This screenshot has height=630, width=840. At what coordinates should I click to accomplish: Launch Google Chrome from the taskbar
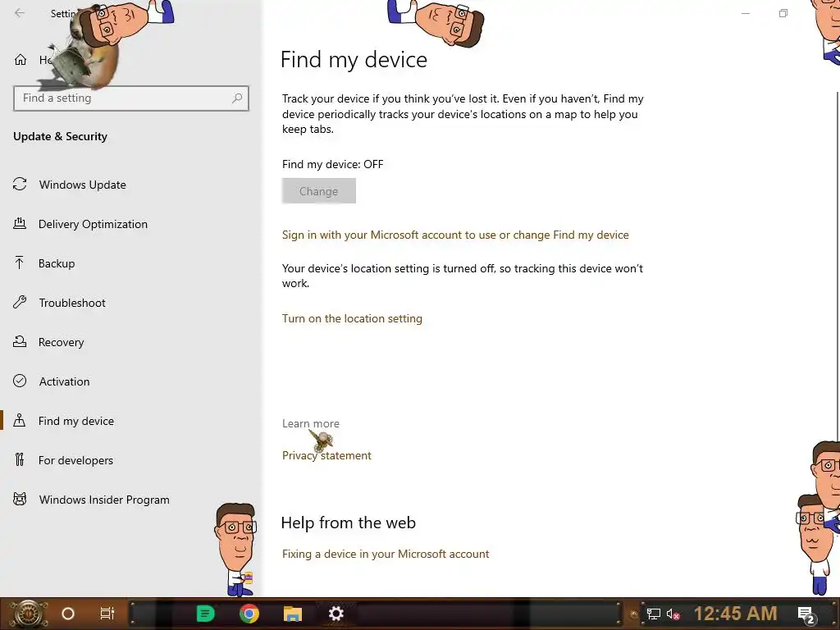[249, 614]
